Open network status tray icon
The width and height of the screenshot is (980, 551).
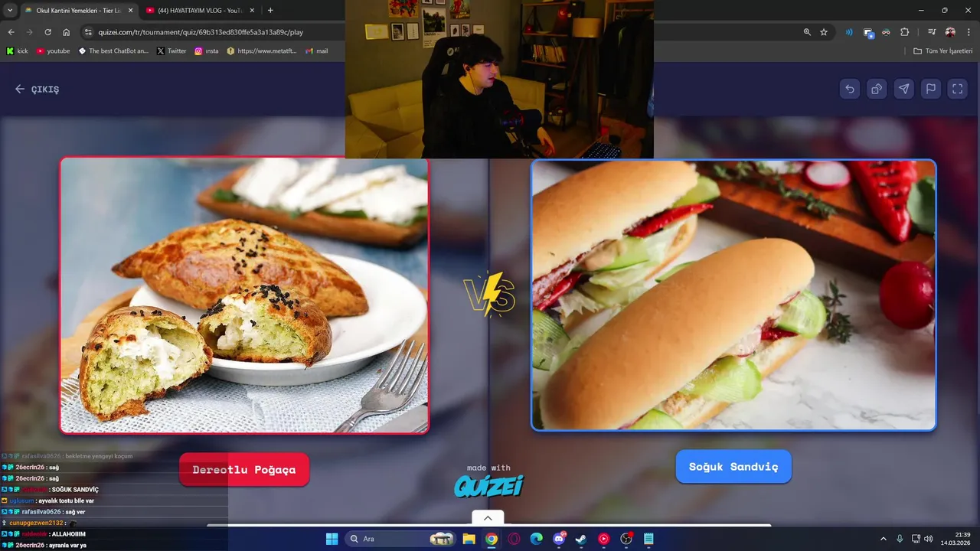pos(916,539)
